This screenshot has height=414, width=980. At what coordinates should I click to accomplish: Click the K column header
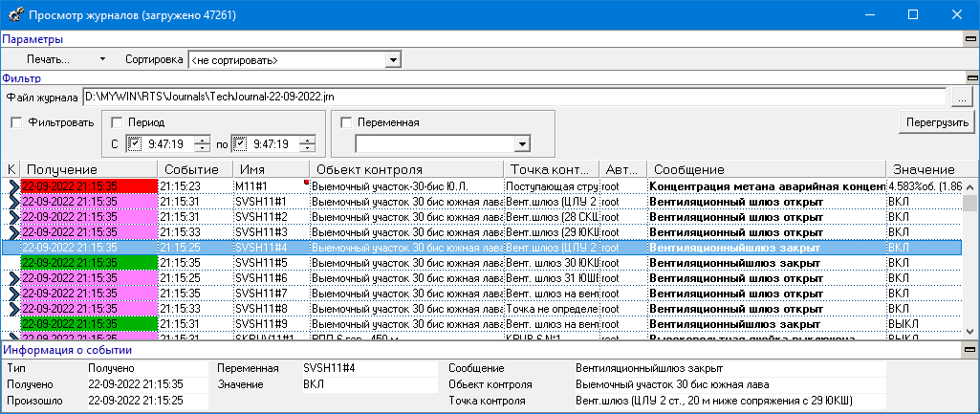click(11, 169)
